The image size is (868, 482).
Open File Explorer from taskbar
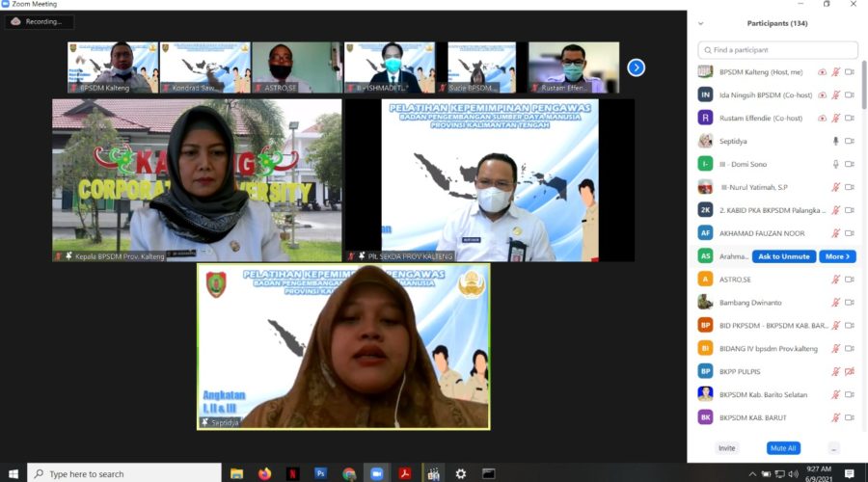click(237, 473)
